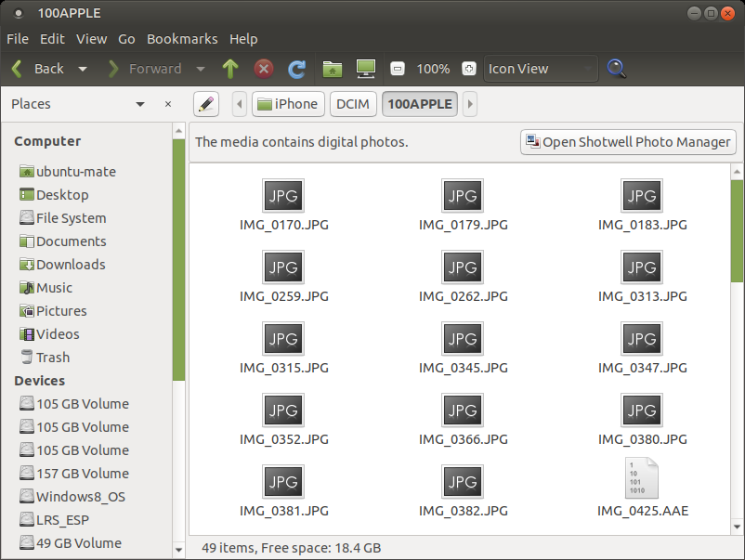
Task: Zoom in with the plus icon
Action: pyautogui.click(x=469, y=69)
